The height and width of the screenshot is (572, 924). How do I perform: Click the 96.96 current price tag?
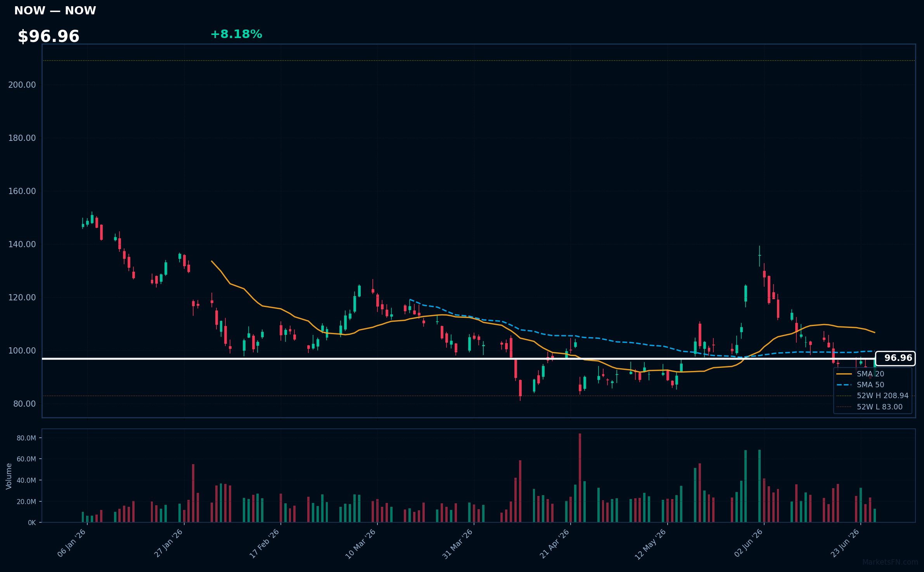pyautogui.click(x=896, y=358)
